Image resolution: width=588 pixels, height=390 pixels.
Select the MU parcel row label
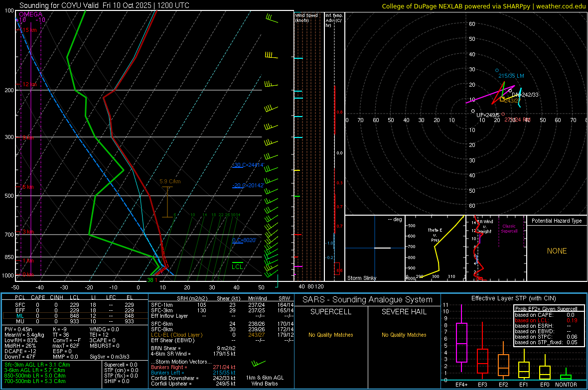[20, 321]
